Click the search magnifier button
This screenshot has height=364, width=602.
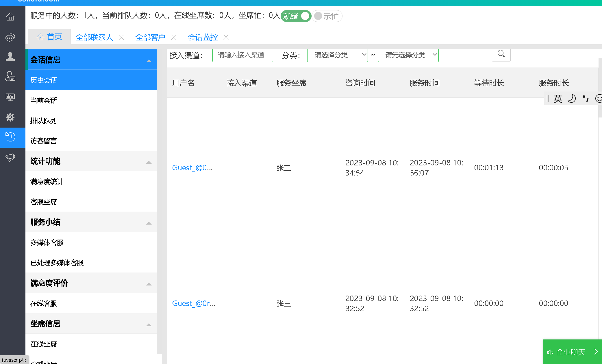501,54
